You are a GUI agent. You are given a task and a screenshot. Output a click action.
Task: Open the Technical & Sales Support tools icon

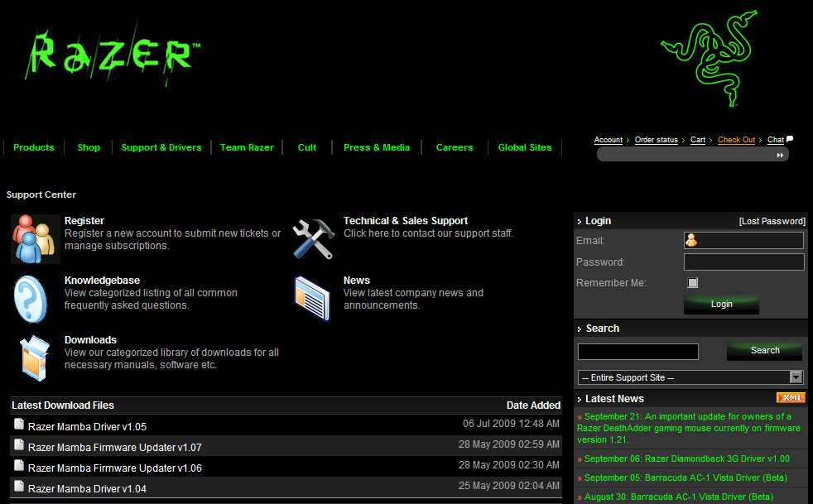click(313, 238)
